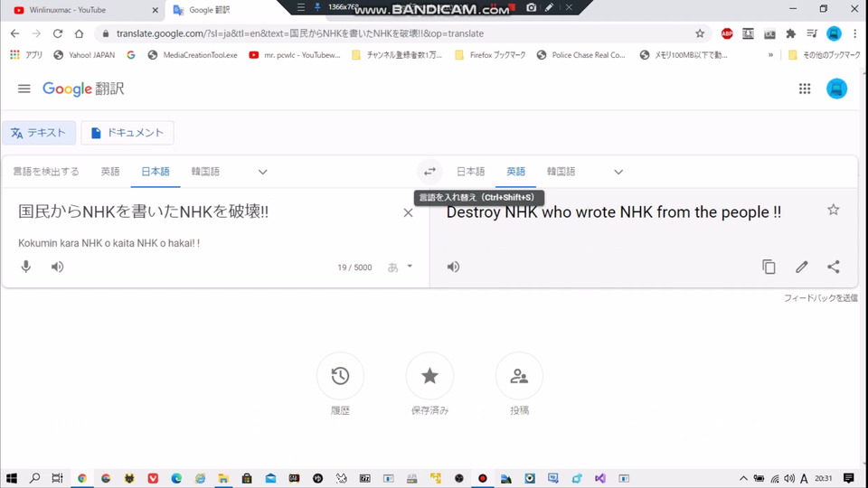The height and width of the screenshot is (488, 868).
Task: Share the translation
Action: tap(834, 267)
